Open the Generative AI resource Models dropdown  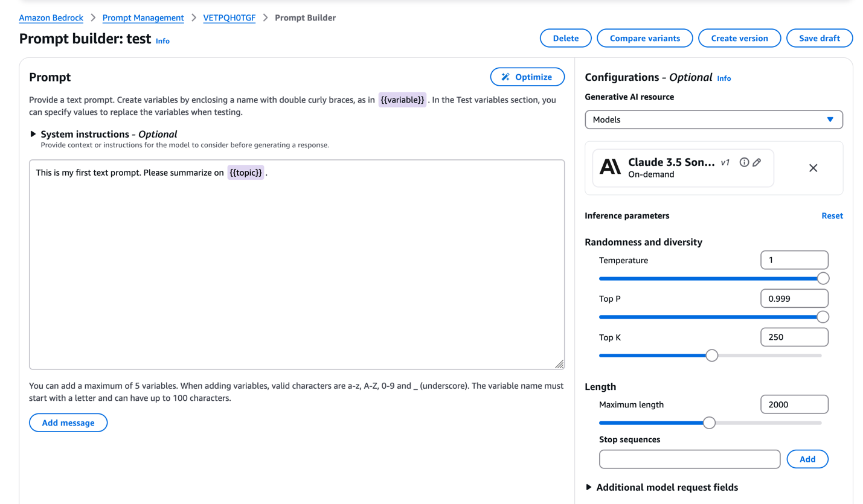[x=714, y=120]
